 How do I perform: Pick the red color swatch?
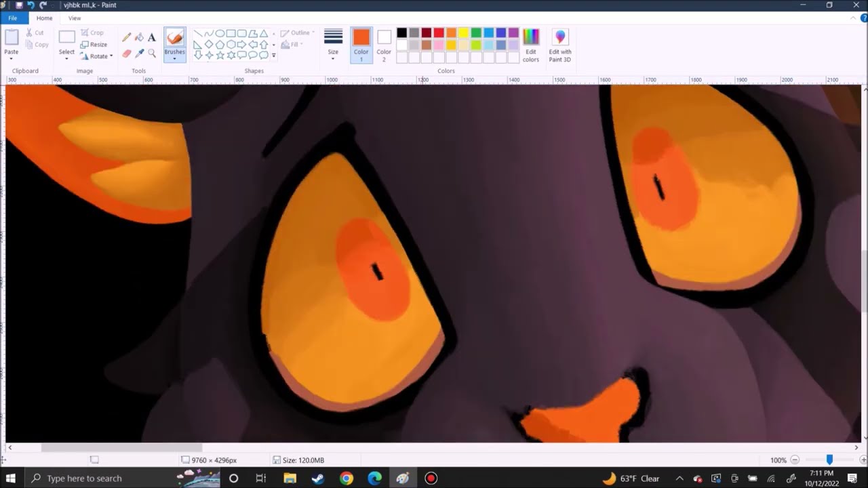439,33
